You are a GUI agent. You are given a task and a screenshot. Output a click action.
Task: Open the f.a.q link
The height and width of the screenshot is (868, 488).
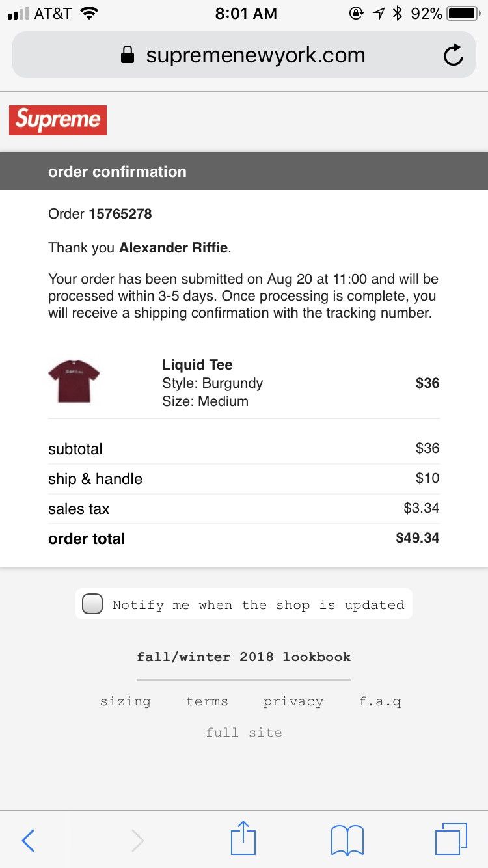pos(380,701)
